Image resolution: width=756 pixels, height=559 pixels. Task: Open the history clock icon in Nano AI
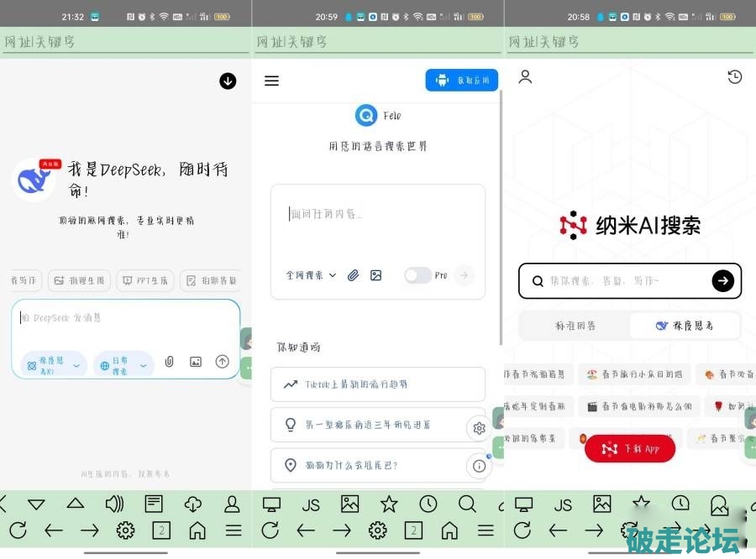[x=734, y=77]
